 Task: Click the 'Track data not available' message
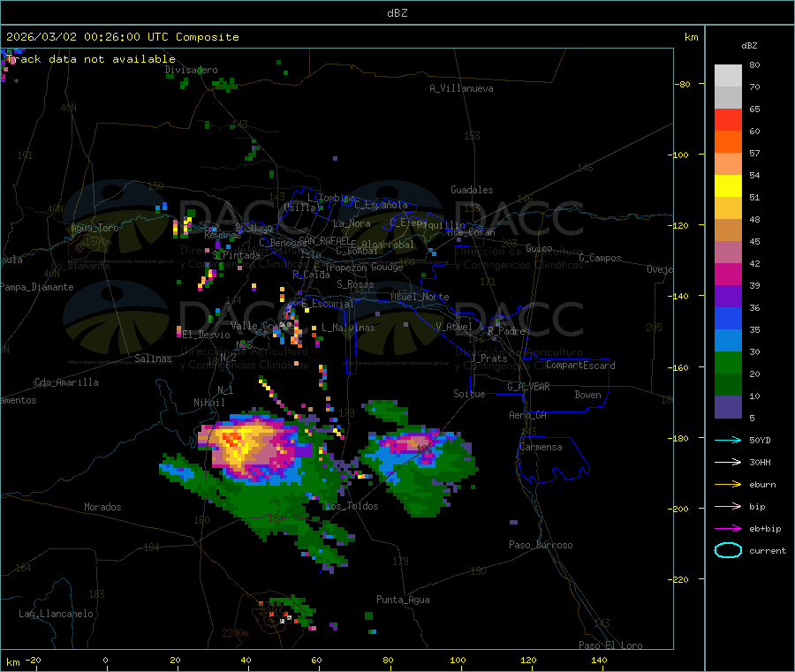click(x=91, y=59)
